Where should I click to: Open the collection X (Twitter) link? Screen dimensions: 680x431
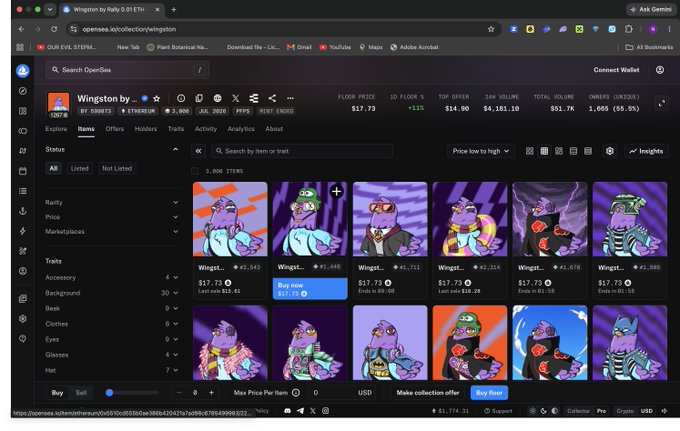[x=235, y=98]
